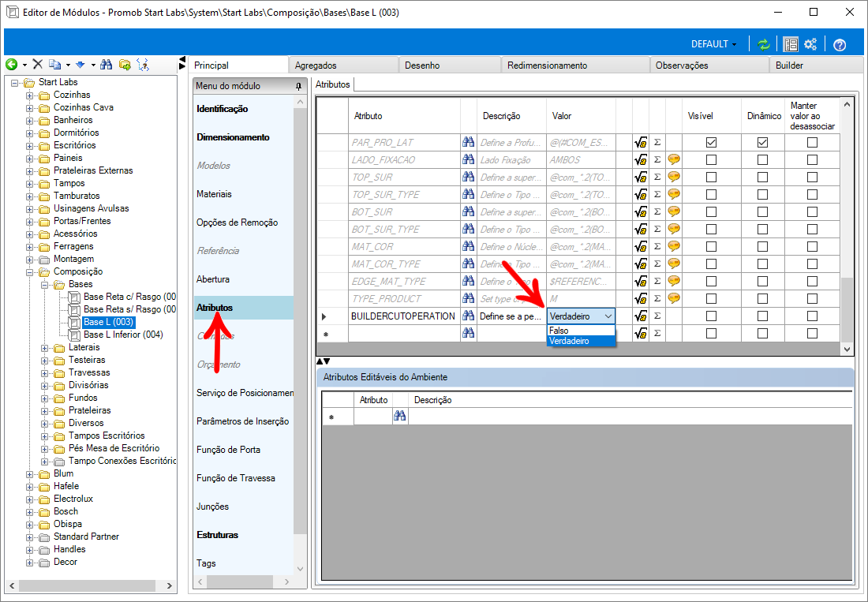Click formula icon in BUILDERCUTOPERATION row

pos(641,316)
